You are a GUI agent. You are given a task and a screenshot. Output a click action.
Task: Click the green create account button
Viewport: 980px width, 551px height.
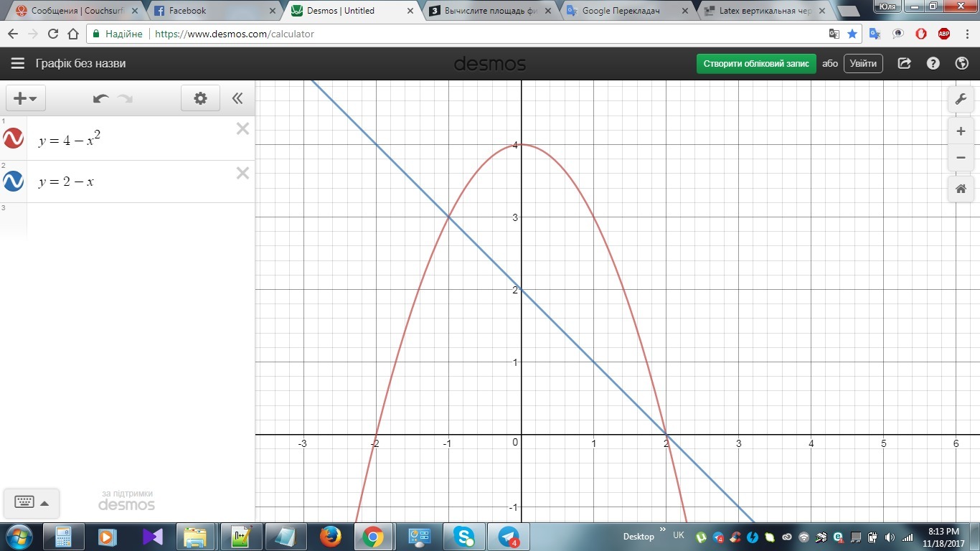(x=756, y=63)
